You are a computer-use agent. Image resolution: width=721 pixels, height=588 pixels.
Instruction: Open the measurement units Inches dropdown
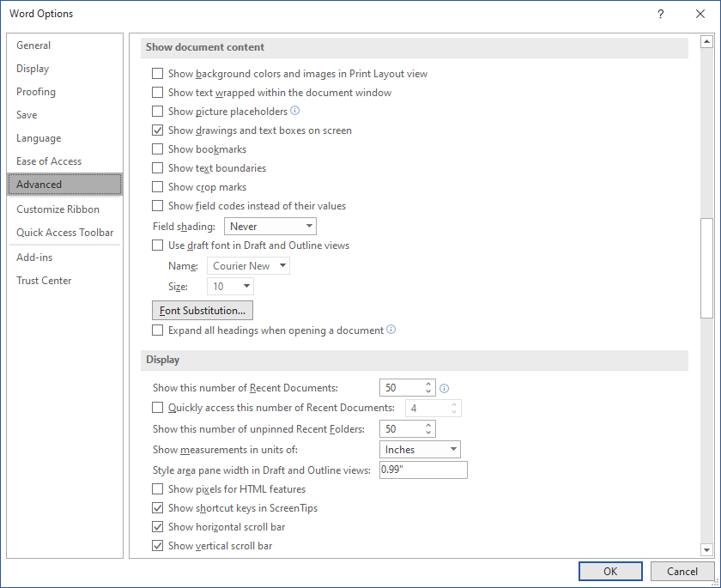[420, 450]
